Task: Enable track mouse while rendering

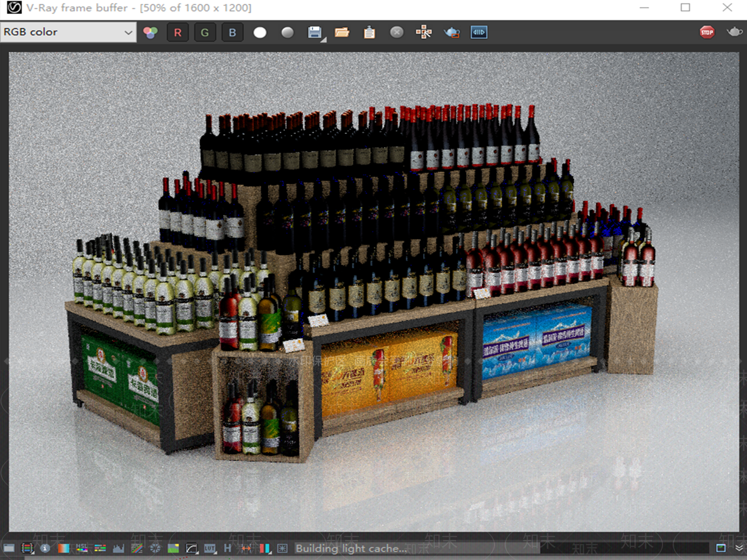Action: [424, 32]
